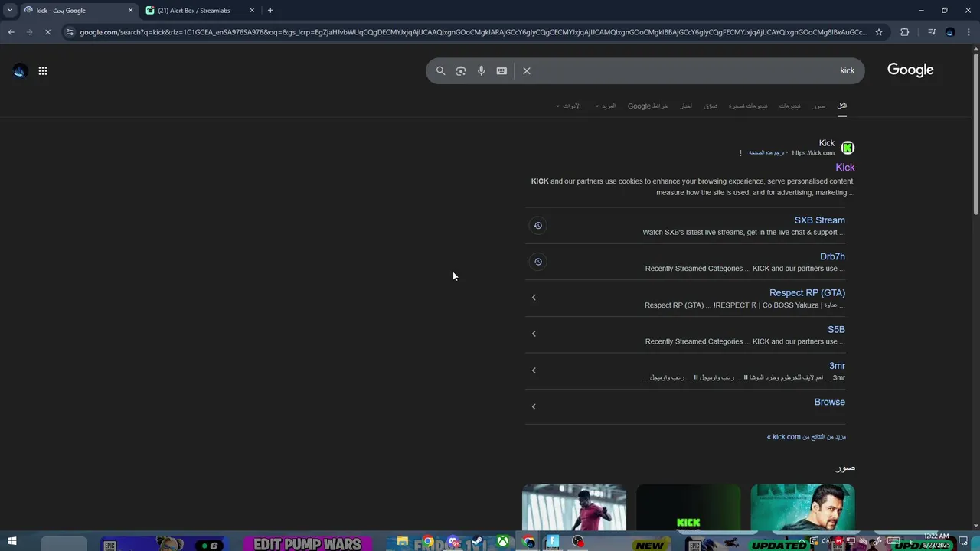Select the الكل (All) results tab
This screenshot has width=980, height=551.
pos(842,106)
